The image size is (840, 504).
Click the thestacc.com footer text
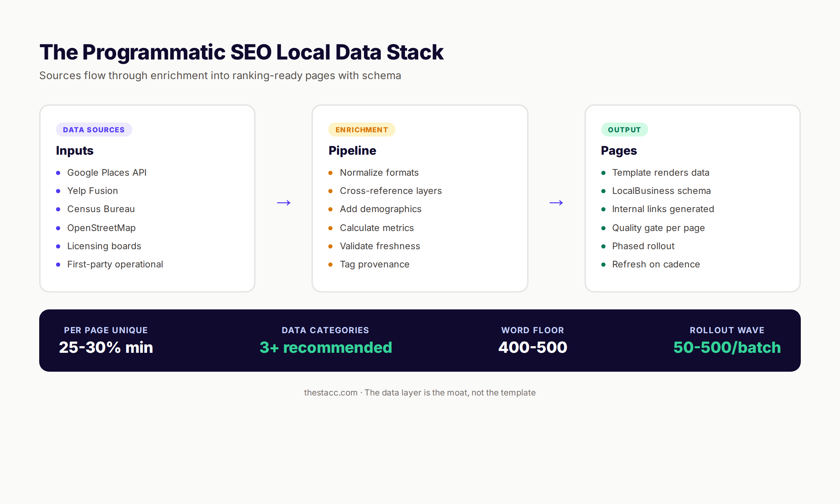(420, 393)
